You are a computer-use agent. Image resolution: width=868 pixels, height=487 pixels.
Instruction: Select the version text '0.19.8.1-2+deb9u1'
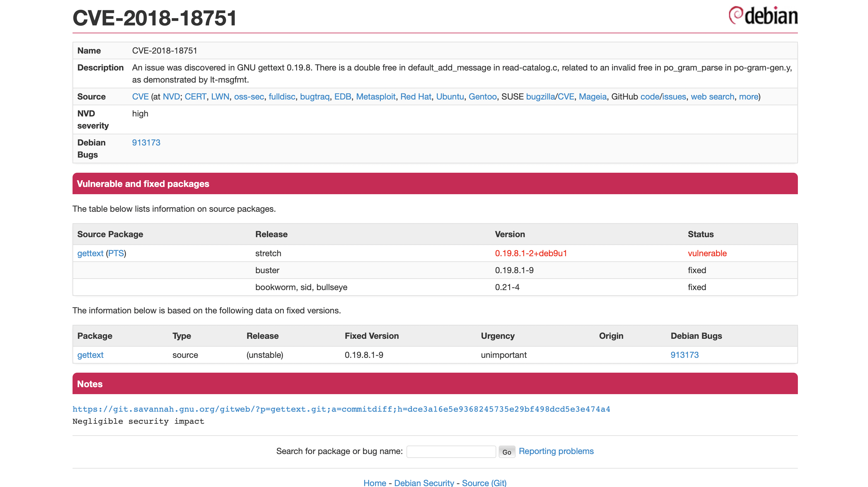point(531,253)
